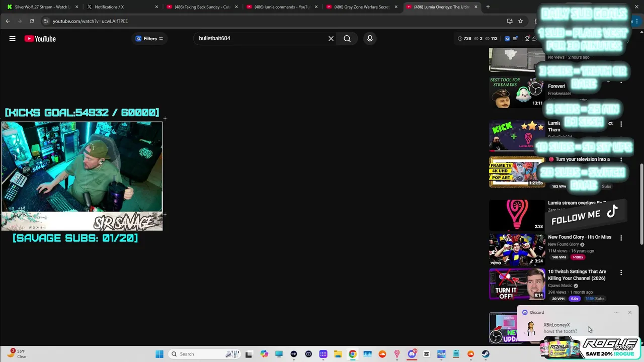
Task: Visit the Cpaws Music channel
Action: point(560,286)
